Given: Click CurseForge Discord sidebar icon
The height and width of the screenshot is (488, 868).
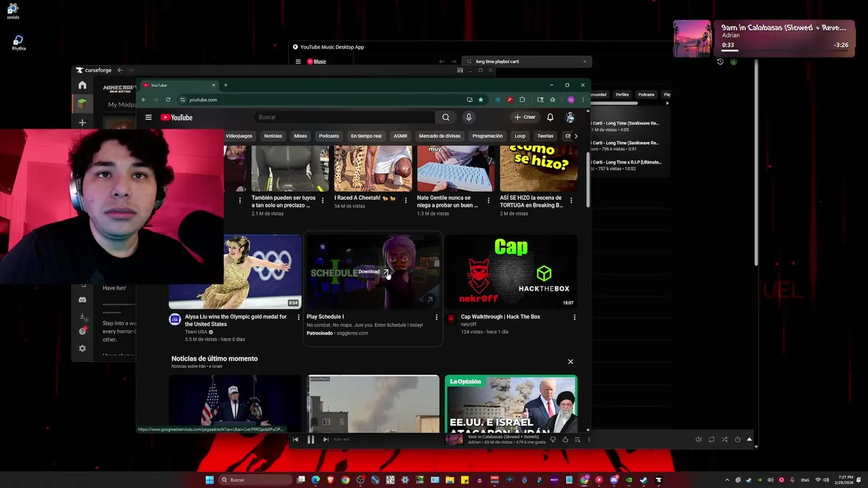Looking at the screenshot, I should click(82, 300).
